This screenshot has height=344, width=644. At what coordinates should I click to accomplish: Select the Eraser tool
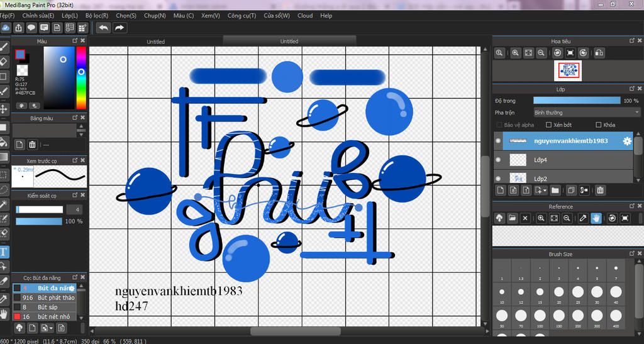(4, 62)
